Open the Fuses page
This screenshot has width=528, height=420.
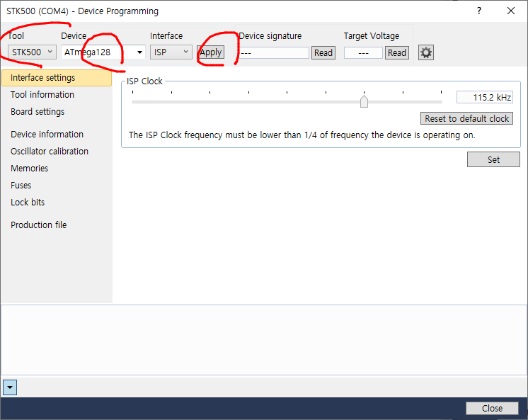[21, 186]
